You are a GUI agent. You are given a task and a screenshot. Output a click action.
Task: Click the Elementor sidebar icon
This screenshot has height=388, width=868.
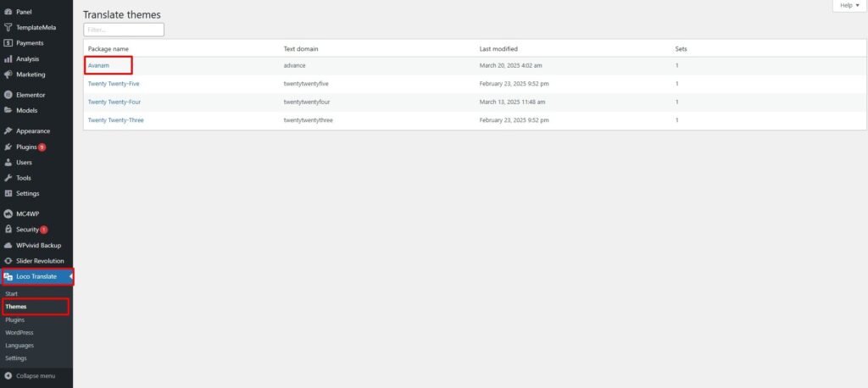(8, 95)
